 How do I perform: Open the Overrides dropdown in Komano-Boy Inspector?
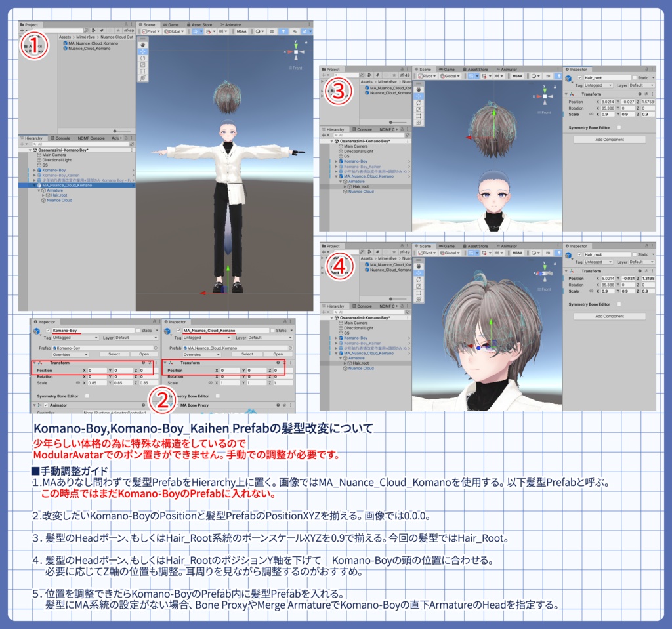70,355
